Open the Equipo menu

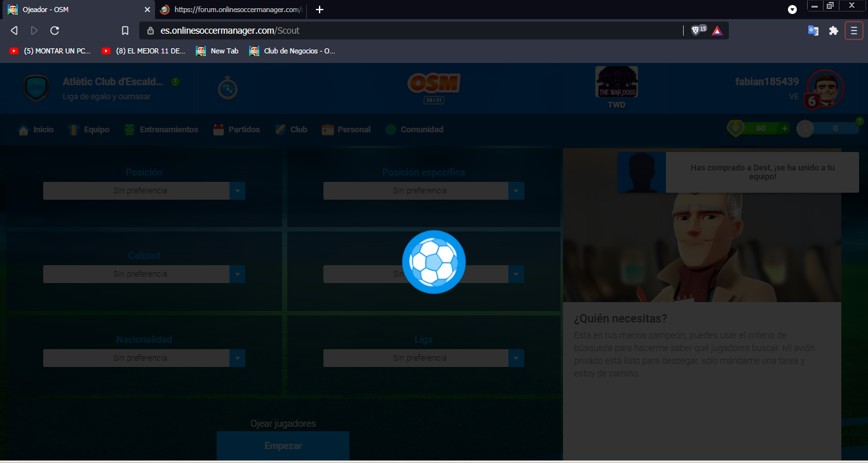coord(89,130)
